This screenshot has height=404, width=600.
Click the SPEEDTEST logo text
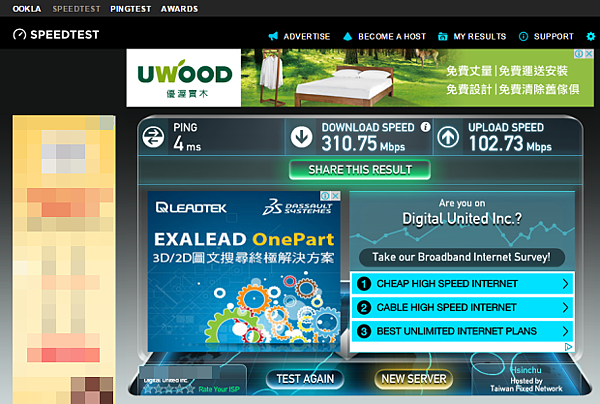pyautogui.click(x=65, y=35)
